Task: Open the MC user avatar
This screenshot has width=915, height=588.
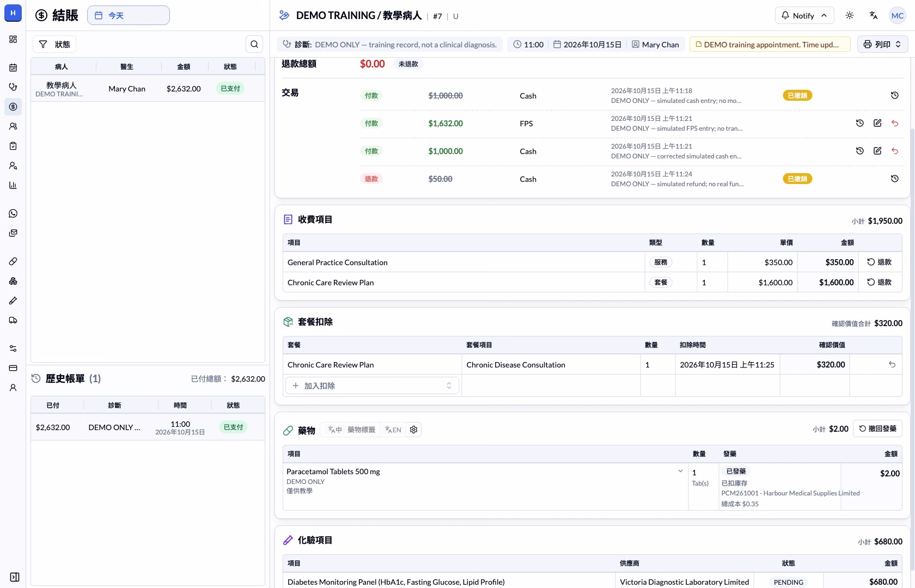Action: click(x=898, y=15)
